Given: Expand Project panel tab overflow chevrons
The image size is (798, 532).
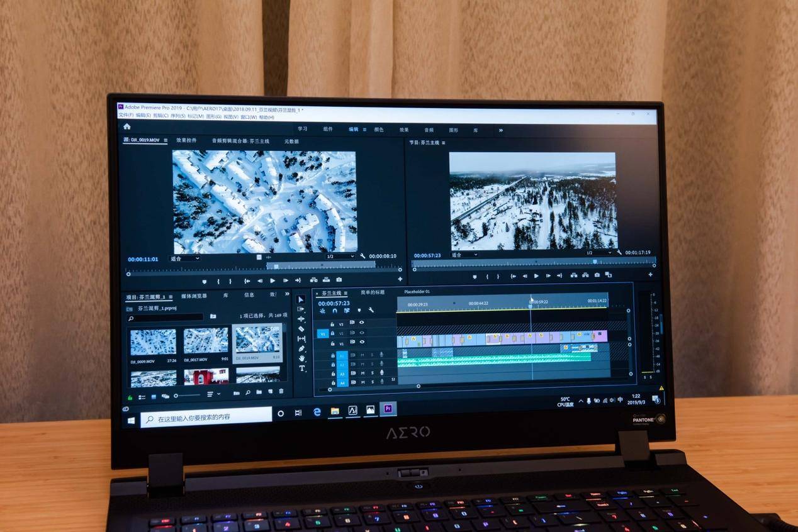Looking at the screenshot, I should (287, 294).
